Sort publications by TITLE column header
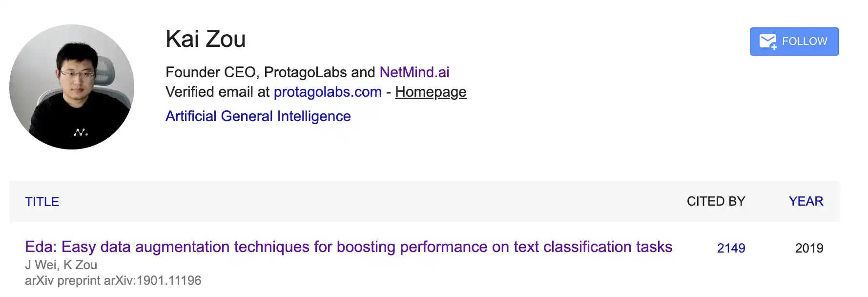The image size is (868, 297). tap(42, 202)
